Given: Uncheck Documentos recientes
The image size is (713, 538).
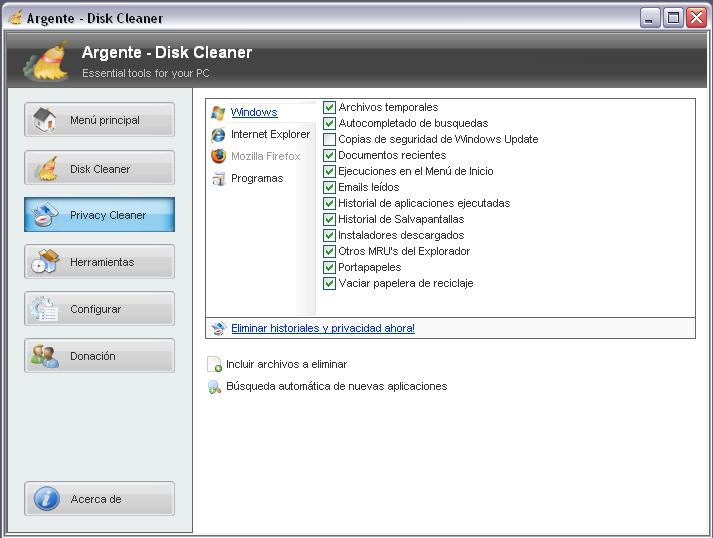Looking at the screenshot, I should pyautogui.click(x=329, y=155).
